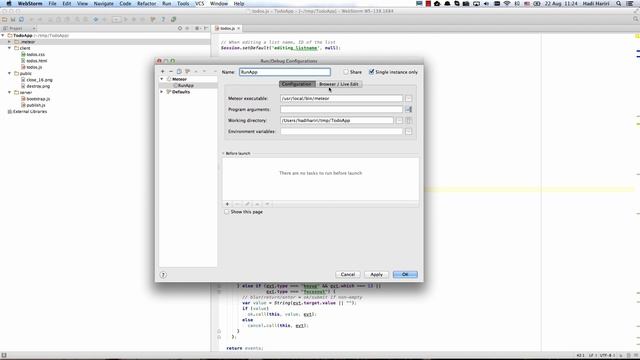Expand the Defaults node
Viewport: 640px width, 360px height.
tap(162, 92)
